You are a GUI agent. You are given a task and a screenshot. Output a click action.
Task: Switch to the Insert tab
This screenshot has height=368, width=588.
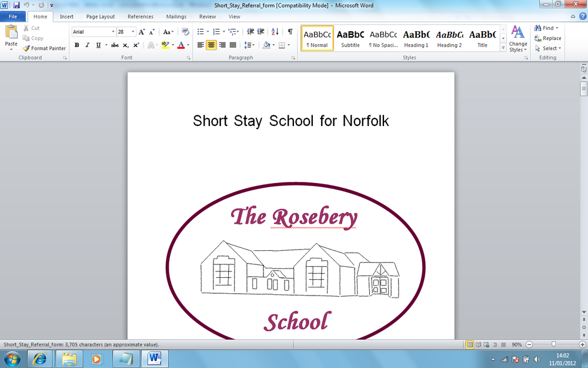[66, 16]
